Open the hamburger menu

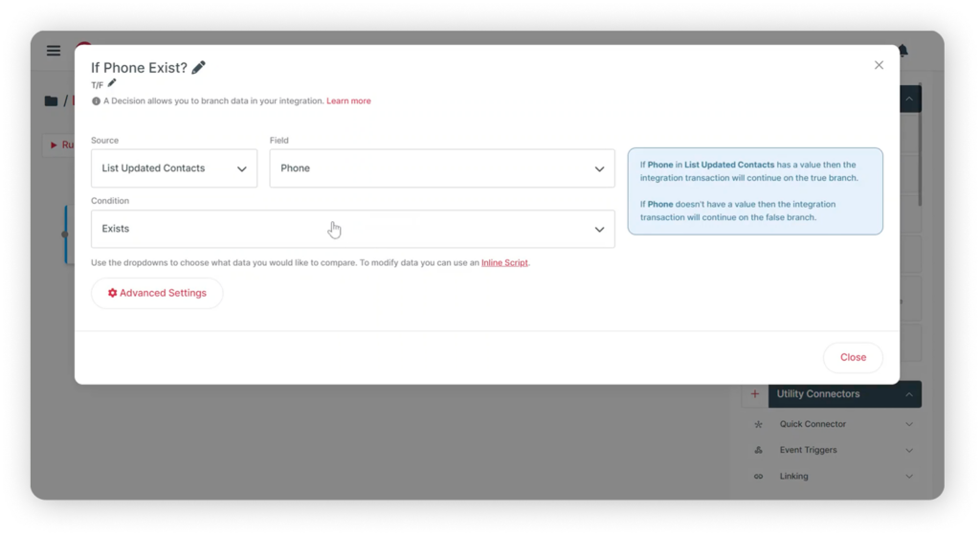click(x=54, y=51)
